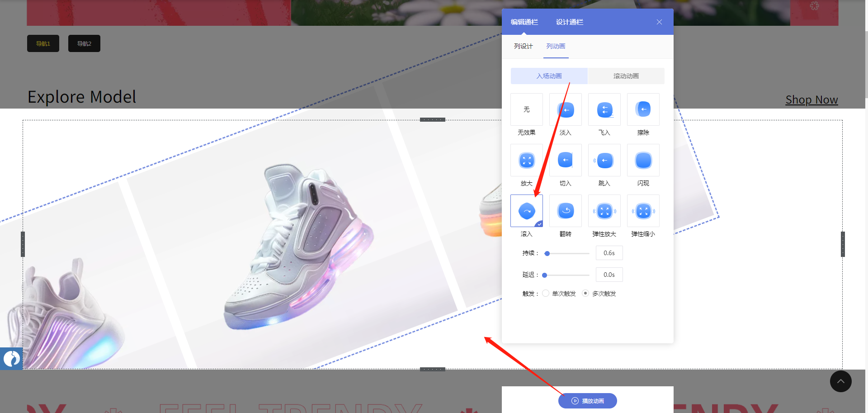Click the 播放动画 play animation button

pyautogui.click(x=588, y=401)
